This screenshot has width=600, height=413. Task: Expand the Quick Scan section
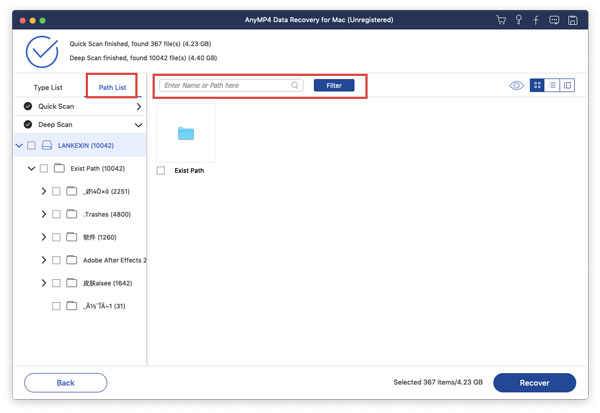(x=139, y=106)
